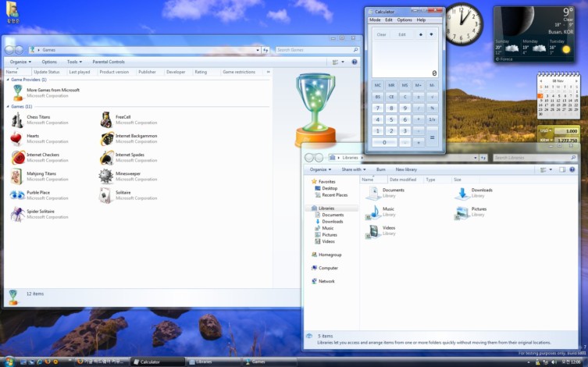The image size is (588, 367).
Task: Click USD amount field in currency gadget
Action: (x=566, y=131)
